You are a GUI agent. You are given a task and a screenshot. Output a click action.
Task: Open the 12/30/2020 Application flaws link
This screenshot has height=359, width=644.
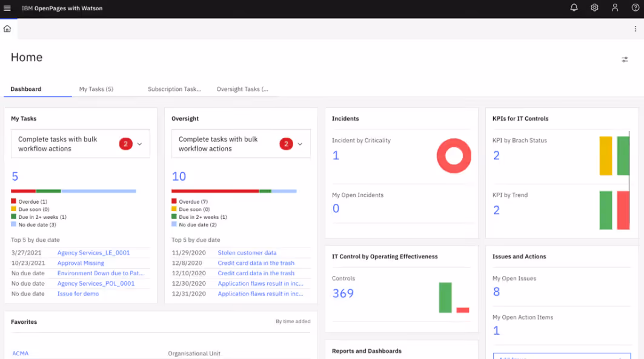click(261, 283)
